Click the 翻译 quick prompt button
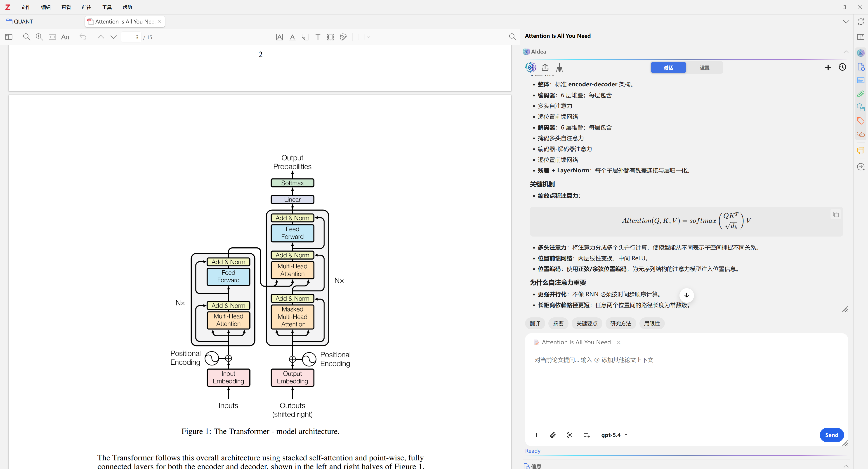 tap(535, 324)
